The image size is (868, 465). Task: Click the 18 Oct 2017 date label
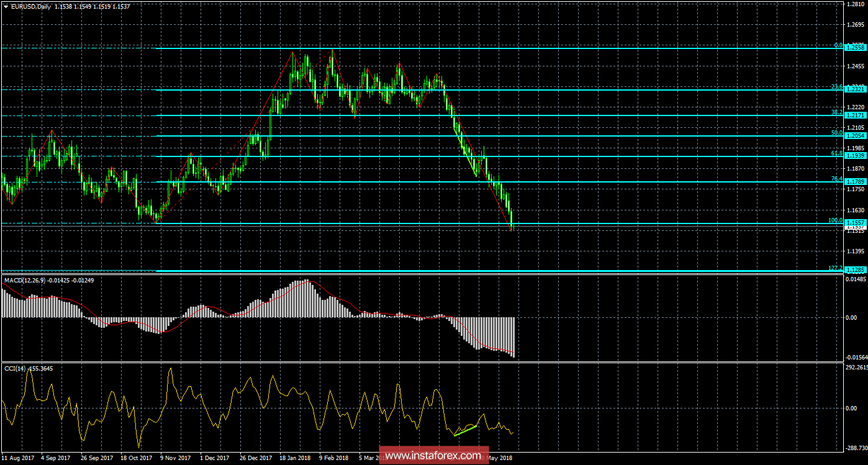[137, 458]
